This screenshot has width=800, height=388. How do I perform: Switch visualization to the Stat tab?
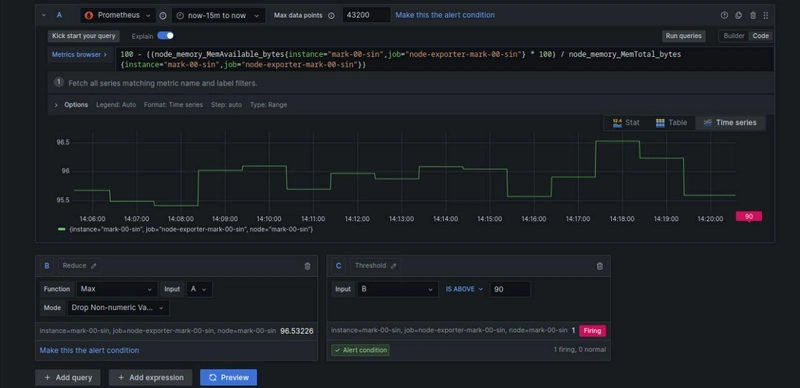coord(626,123)
